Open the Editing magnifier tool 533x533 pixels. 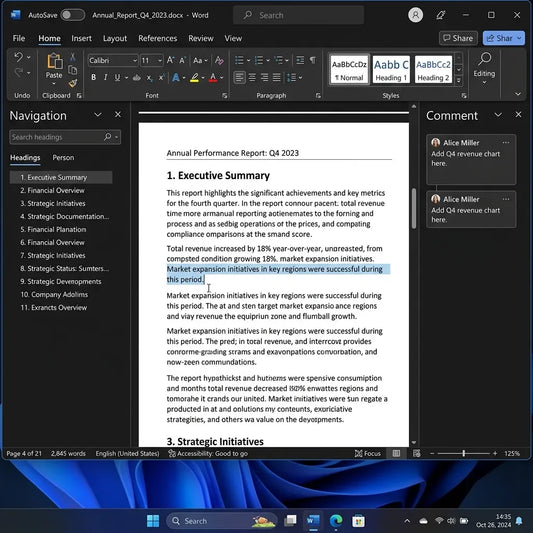484,59
